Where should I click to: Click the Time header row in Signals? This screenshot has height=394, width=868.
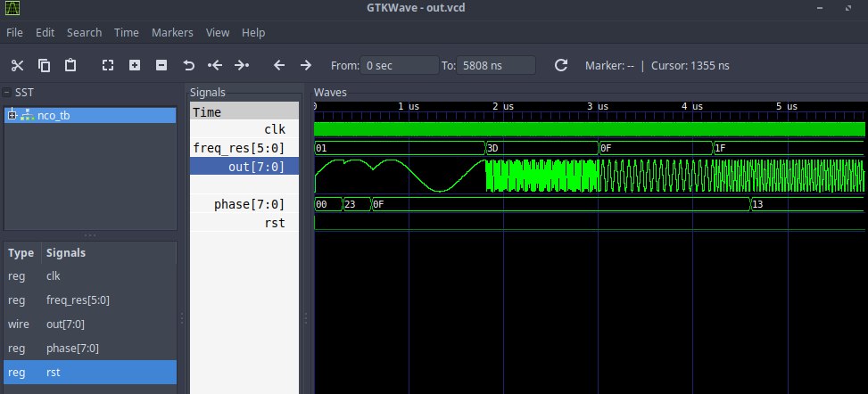(244, 111)
